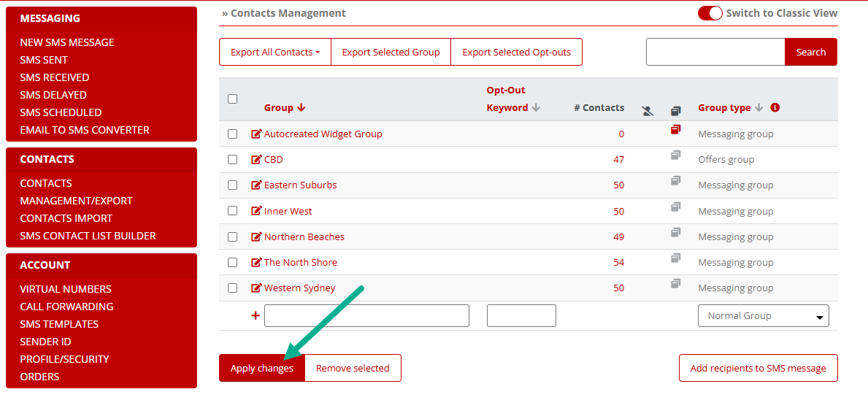Check the select-all checkbox in table header
The image size is (868, 400).
[232, 99]
